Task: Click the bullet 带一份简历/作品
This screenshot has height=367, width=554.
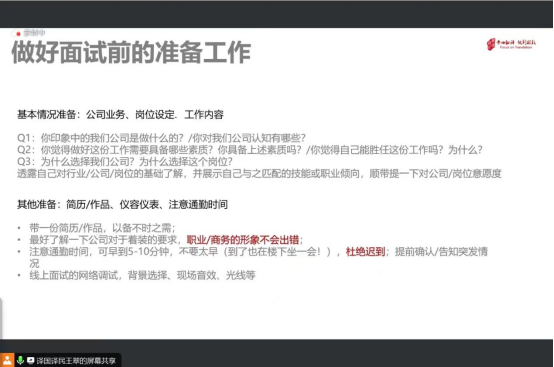Action: 102,228
